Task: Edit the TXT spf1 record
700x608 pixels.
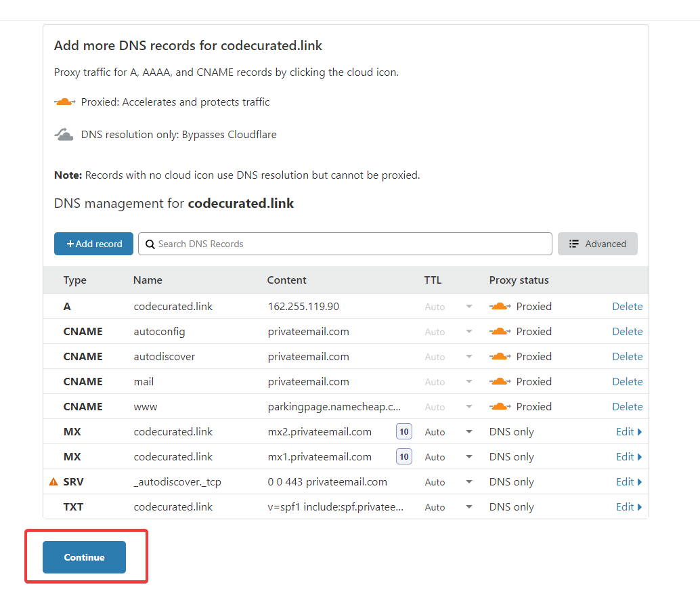Action: tap(628, 506)
